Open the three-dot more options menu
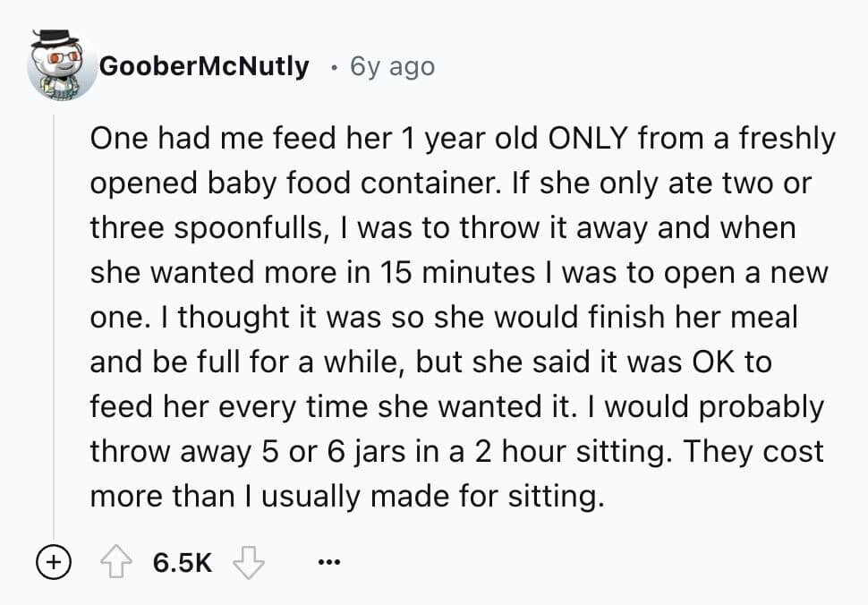868x605 pixels. tap(328, 564)
